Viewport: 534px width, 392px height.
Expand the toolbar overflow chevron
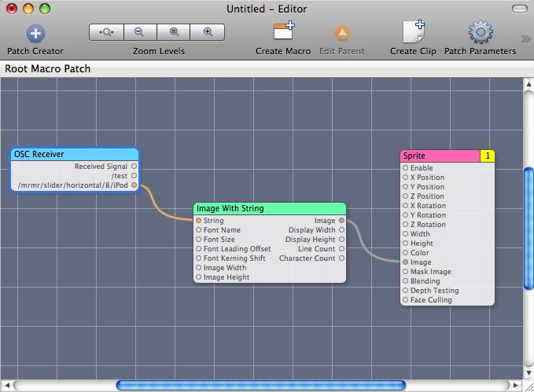point(525,38)
